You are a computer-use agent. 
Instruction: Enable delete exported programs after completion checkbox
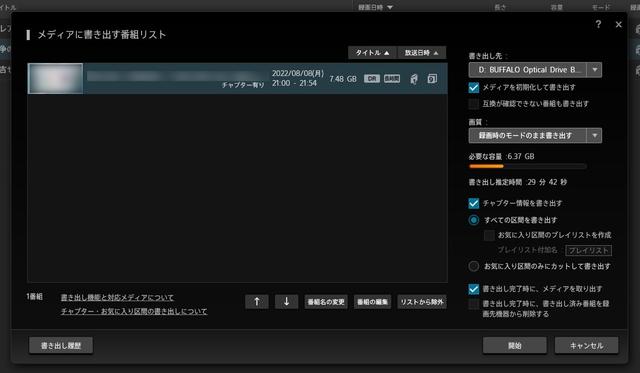(x=473, y=304)
